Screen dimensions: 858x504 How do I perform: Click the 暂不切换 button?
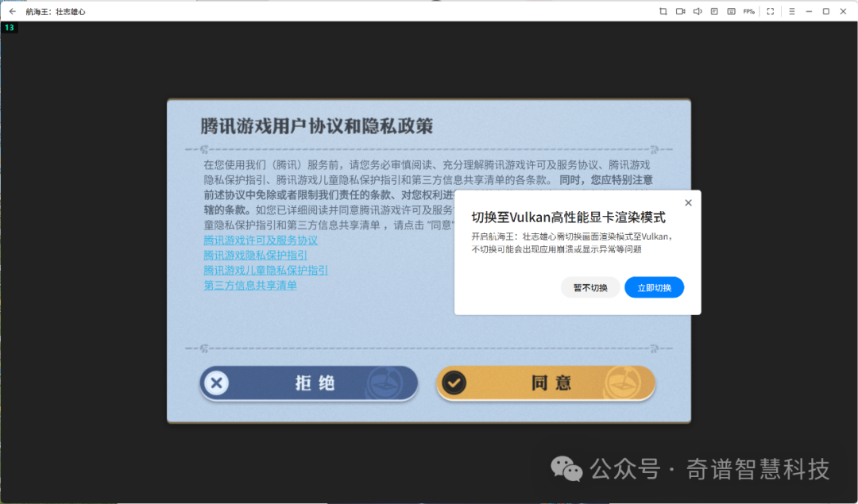point(590,287)
